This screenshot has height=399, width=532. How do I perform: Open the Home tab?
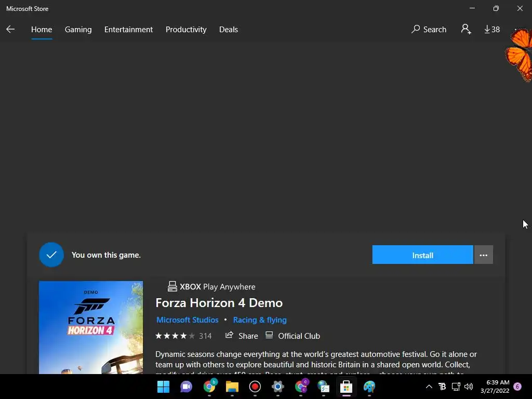coord(42,30)
